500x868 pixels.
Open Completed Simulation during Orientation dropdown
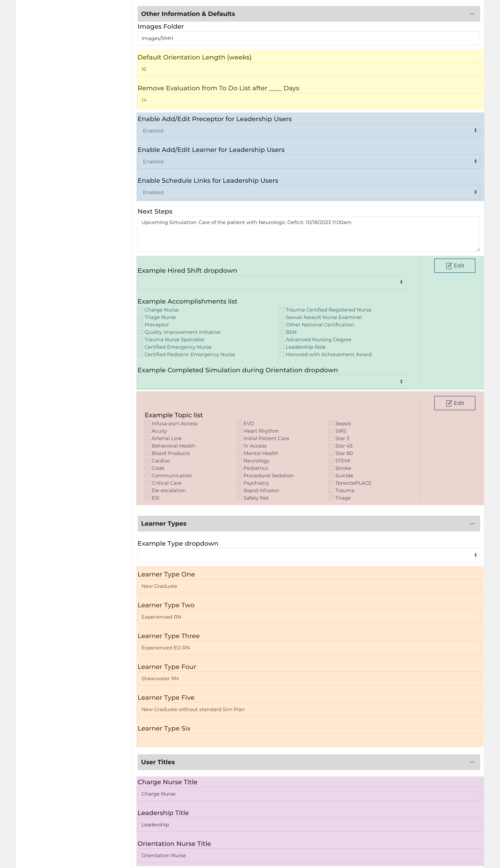point(271,382)
